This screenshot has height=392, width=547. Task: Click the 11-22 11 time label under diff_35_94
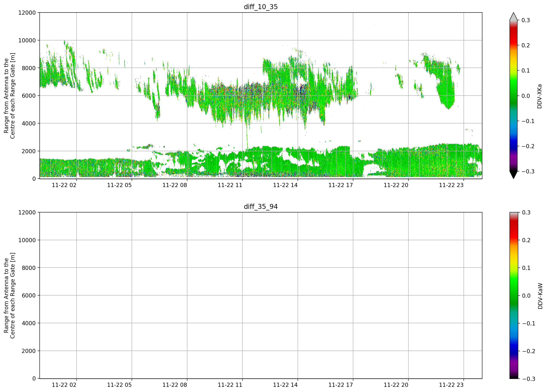pyautogui.click(x=230, y=385)
